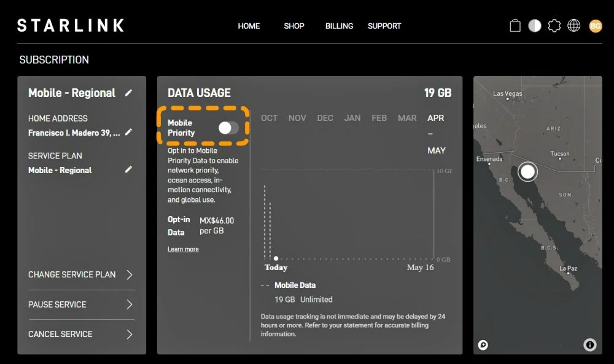Enable the Mobile Priority toggle
Viewport: 614px width, 364px height.
click(228, 128)
